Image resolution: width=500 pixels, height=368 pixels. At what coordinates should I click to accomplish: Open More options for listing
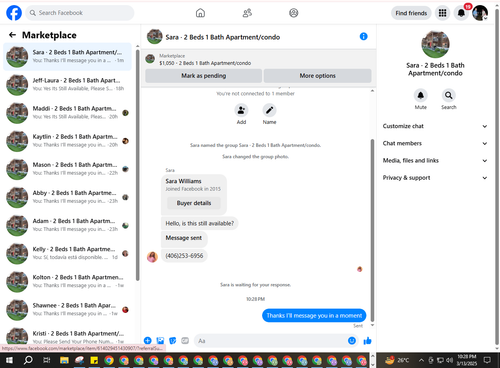pos(317,76)
